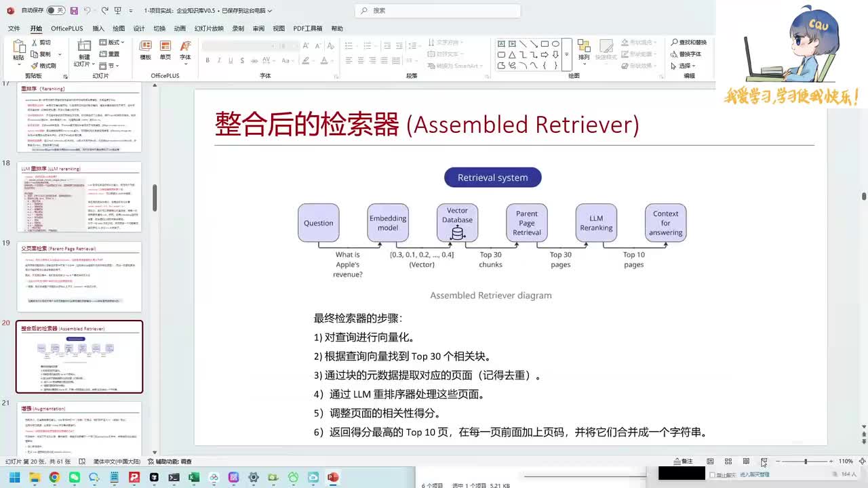
Task: Open Windows Start button on taskbar
Action: (14, 477)
